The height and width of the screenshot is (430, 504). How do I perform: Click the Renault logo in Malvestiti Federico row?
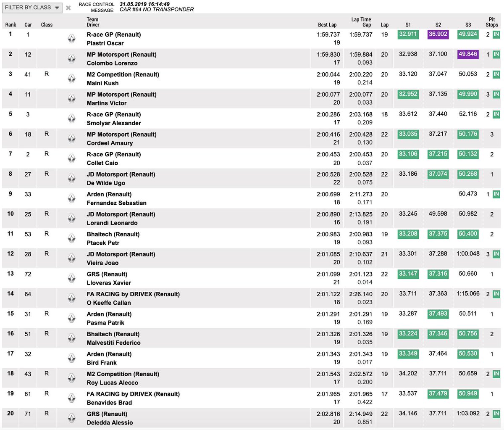pyautogui.click(x=72, y=338)
